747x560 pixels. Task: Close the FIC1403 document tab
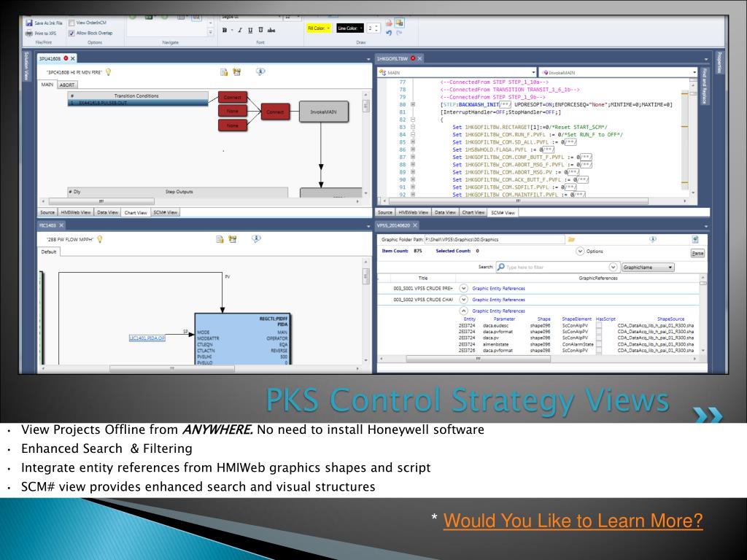pyautogui.click(x=61, y=225)
